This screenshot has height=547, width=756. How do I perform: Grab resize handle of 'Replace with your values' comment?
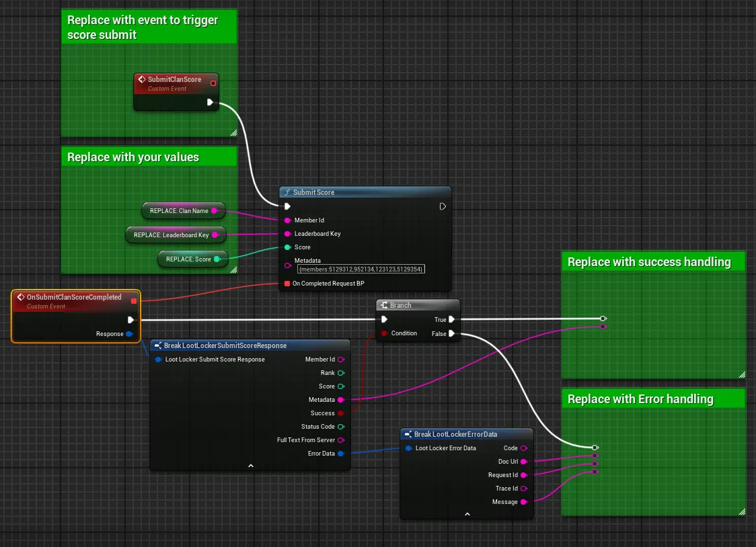(x=234, y=270)
